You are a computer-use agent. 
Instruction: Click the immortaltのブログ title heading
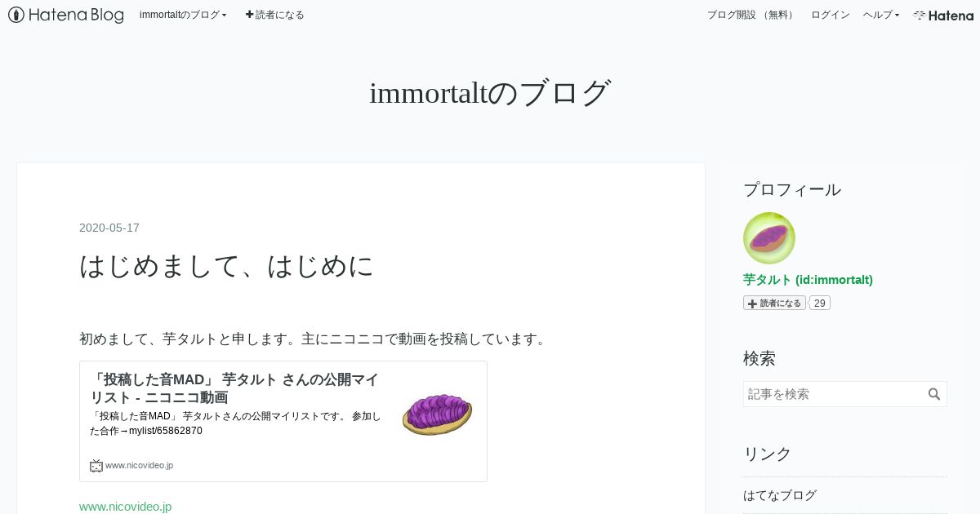pyautogui.click(x=490, y=93)
